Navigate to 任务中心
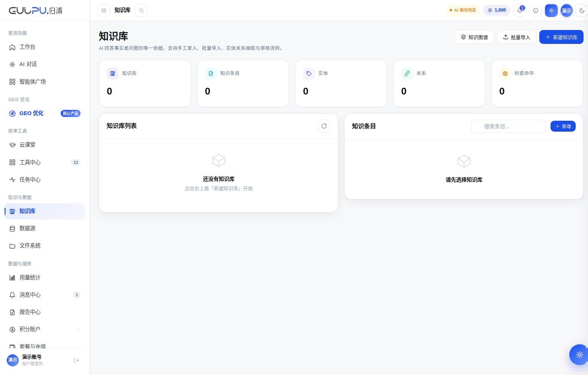 coord(45,180)
